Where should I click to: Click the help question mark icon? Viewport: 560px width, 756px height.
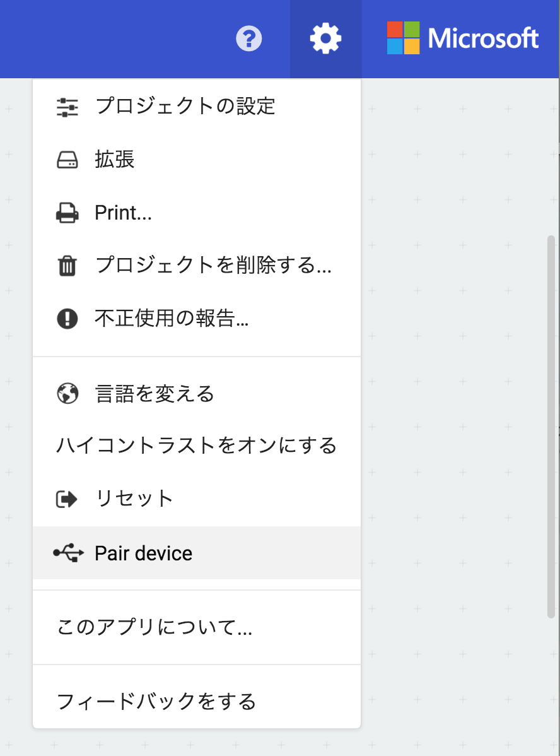point(250,38)
